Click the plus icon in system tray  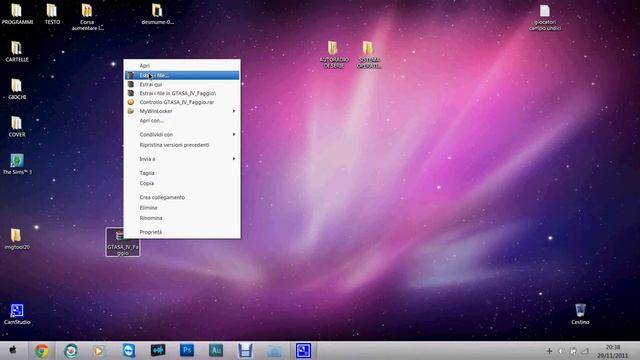549,351
